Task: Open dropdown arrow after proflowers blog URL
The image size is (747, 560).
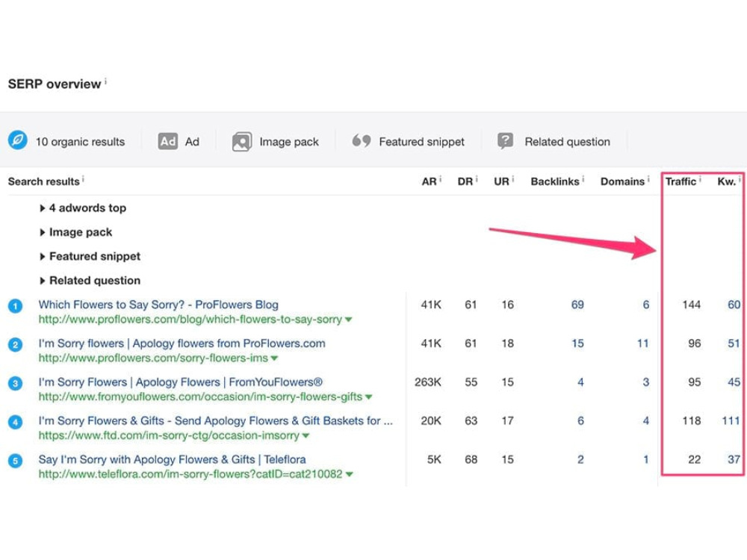Action: (x=349, y=320)
